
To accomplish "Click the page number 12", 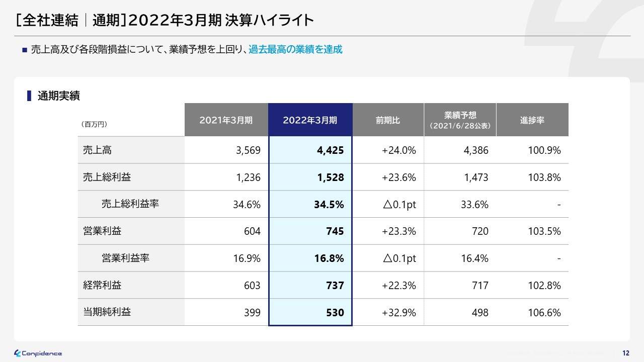I will pyautogui.click(x=626, y=353).
